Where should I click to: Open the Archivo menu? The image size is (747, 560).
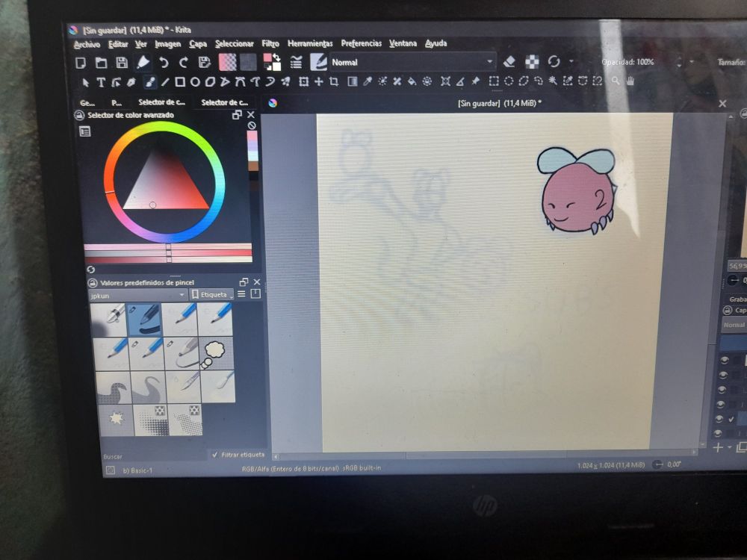pyautogui.click(x=87, y=44)
